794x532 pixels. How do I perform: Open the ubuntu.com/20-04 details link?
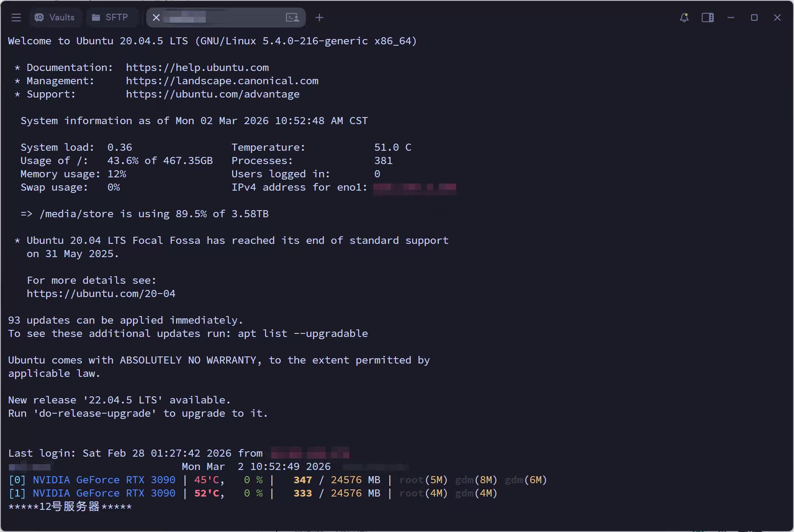click(101, 294)
